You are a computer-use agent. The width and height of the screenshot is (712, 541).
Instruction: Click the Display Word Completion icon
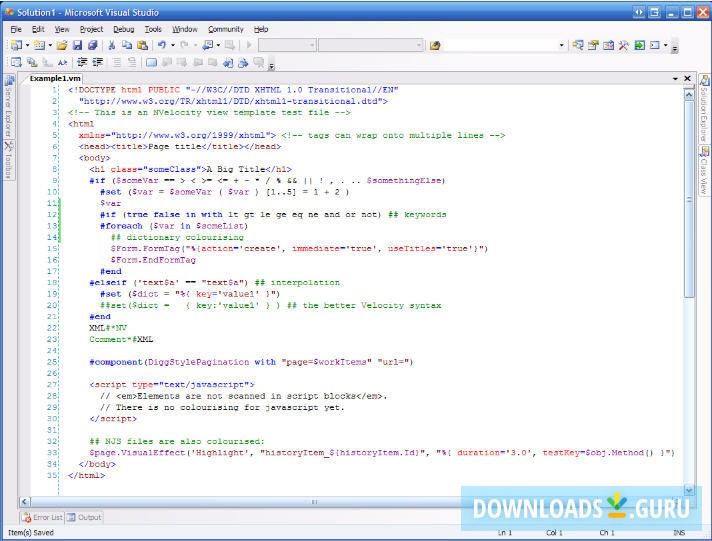(63, 62)
